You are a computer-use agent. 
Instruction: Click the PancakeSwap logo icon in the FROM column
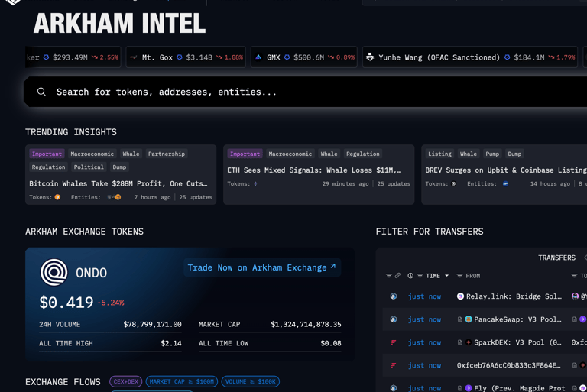[469, 319]
